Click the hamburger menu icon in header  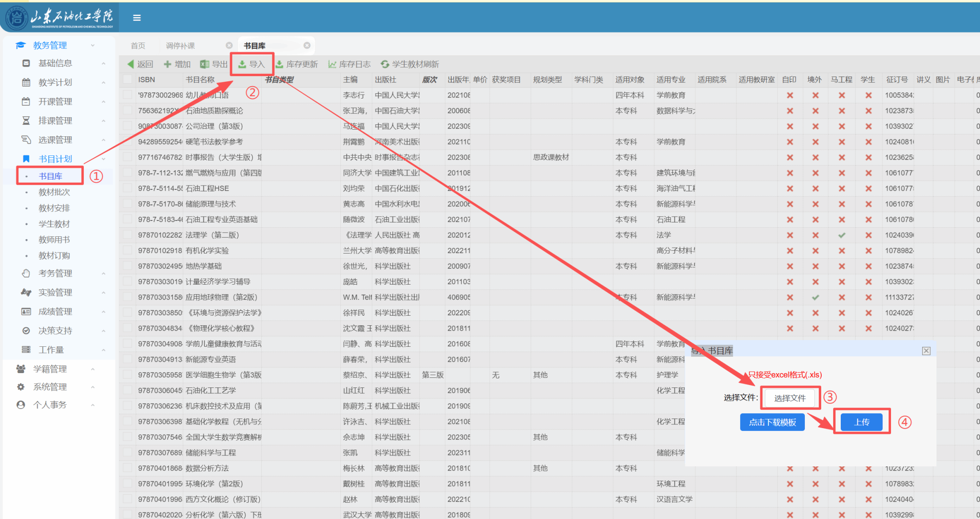coord(137,18)
